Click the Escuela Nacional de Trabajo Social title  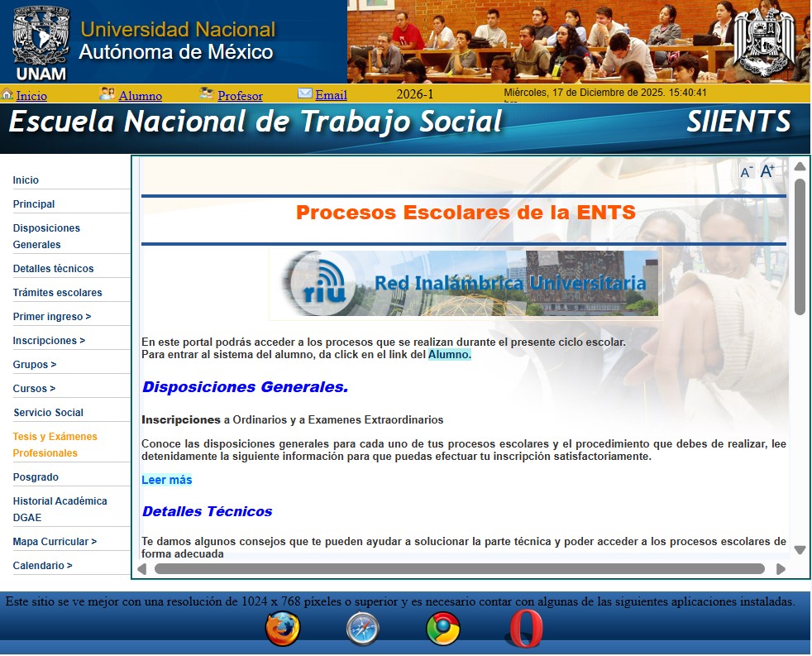[x=256, y=122]
